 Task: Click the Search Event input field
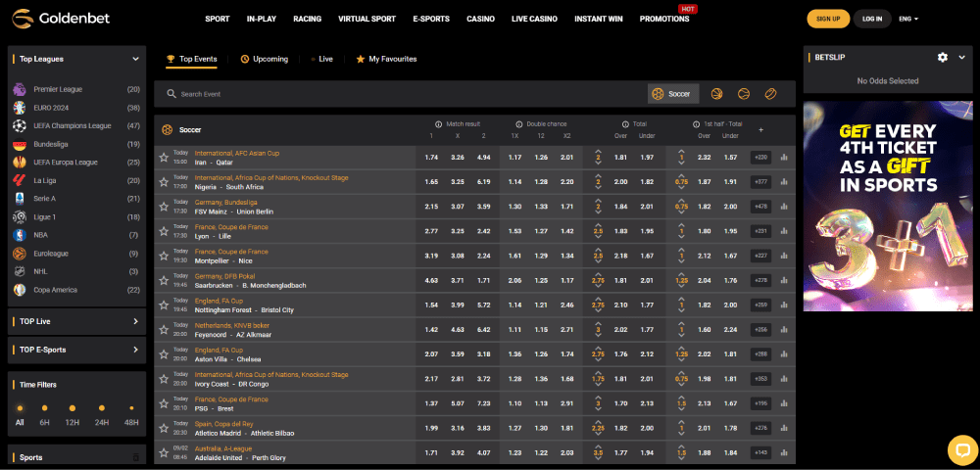400,94
